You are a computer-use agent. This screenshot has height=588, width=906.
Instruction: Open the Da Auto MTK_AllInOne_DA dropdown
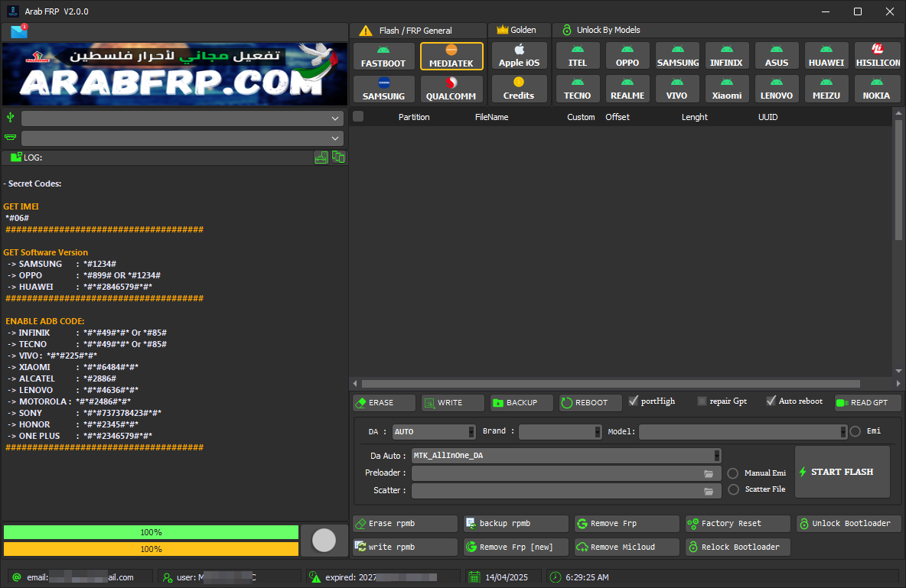(x=566, y=456)
